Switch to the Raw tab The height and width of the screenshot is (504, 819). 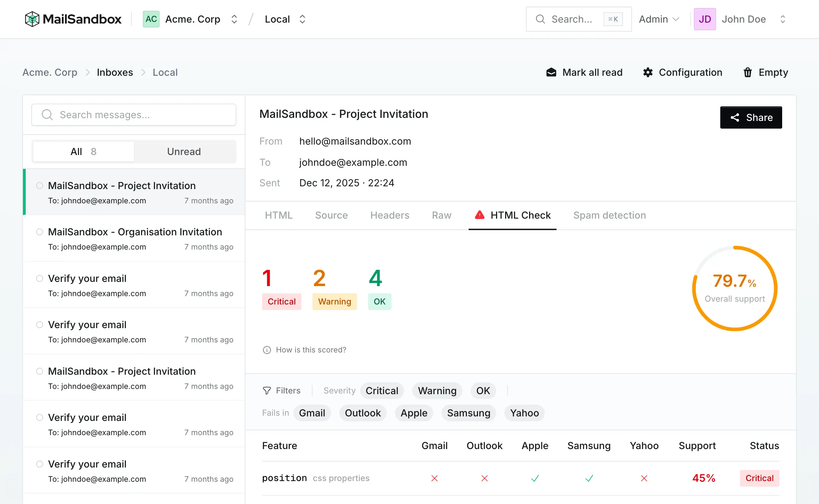tap(441, 215)
